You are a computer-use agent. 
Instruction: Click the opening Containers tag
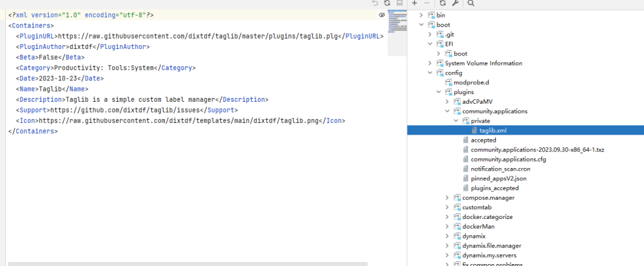(x=31, y=26)
